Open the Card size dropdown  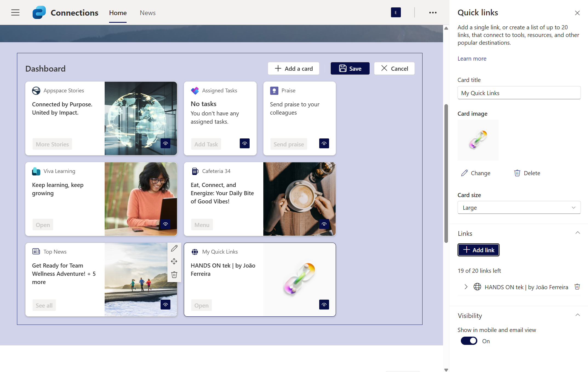pos(519,208)
